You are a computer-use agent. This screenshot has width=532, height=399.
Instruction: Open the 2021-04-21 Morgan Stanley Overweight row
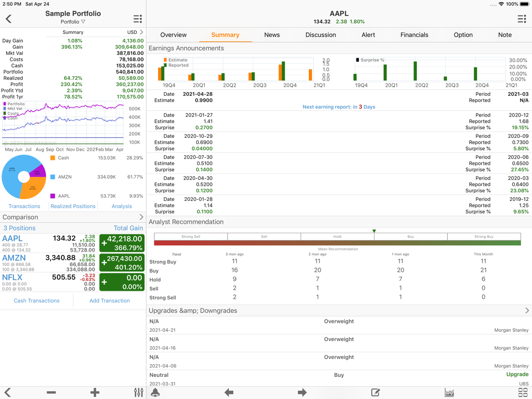click(339, 325)
